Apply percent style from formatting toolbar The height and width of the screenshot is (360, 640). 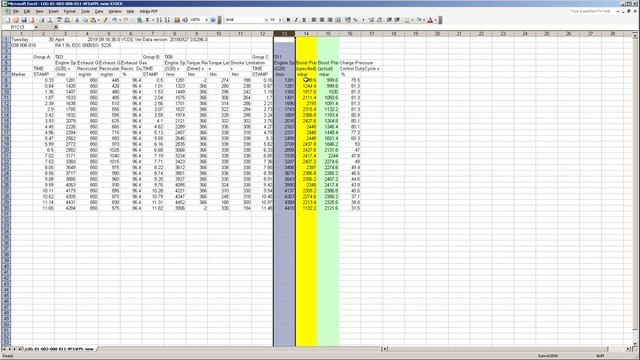tap(355, 20)
